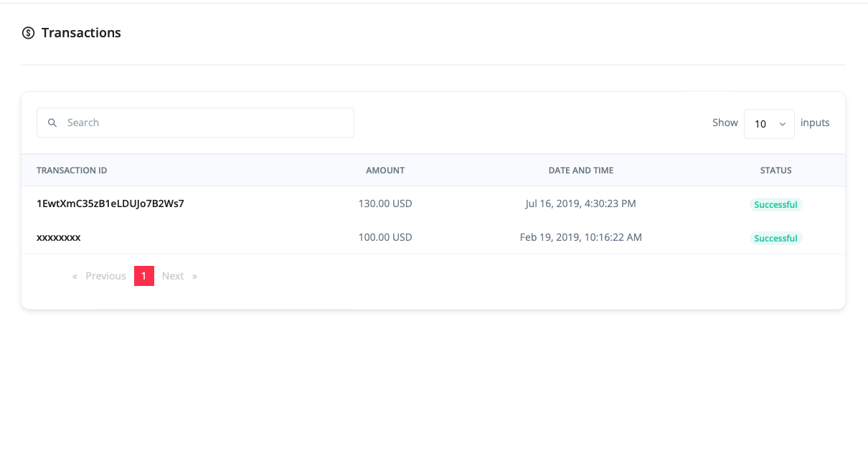The width and height of the screenshot is (868, 468).
Task: Click the 130.00 USD amount cell
Action: [x=385, y=204]
